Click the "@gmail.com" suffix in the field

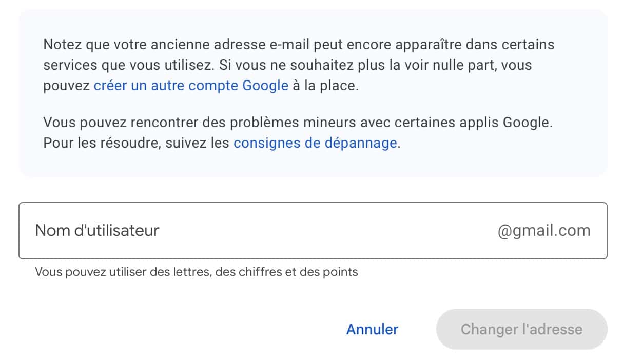pos(544,231)
